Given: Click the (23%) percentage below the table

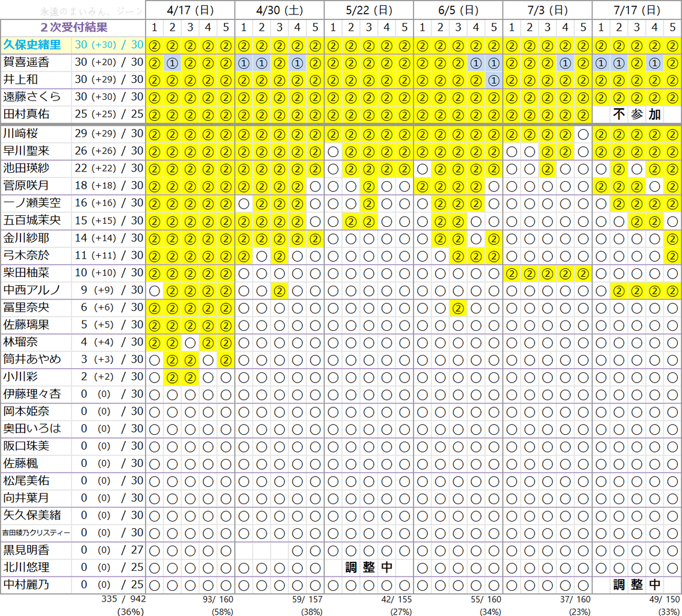Looking at the screenshot, I should (580, 612).
